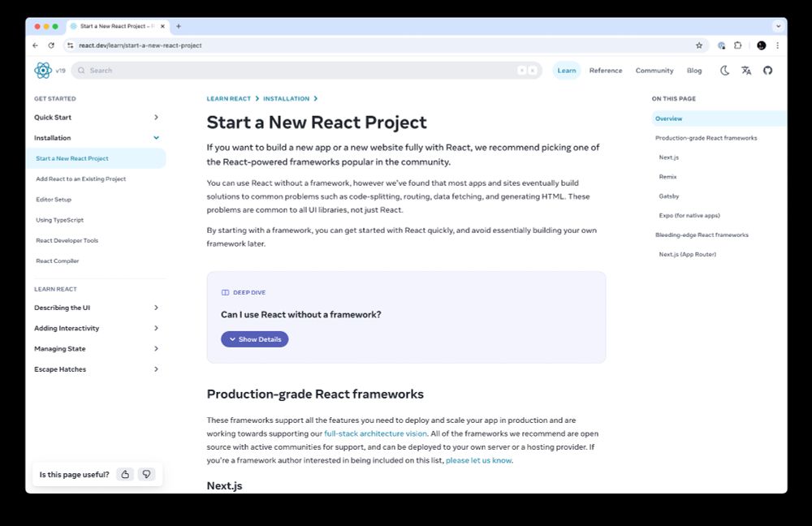Open the Community nav tab
Viewport: 812px width, 526px height.
click(x=654, y=71)
